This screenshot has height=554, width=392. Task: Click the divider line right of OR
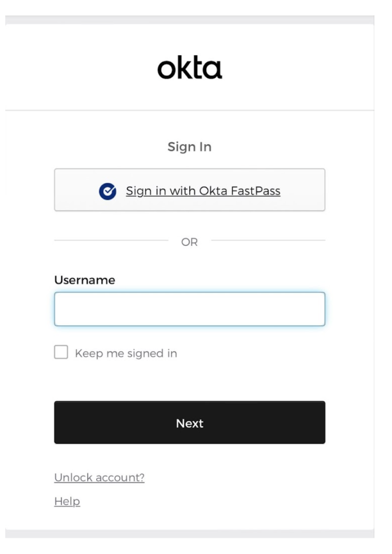[268, 240]
